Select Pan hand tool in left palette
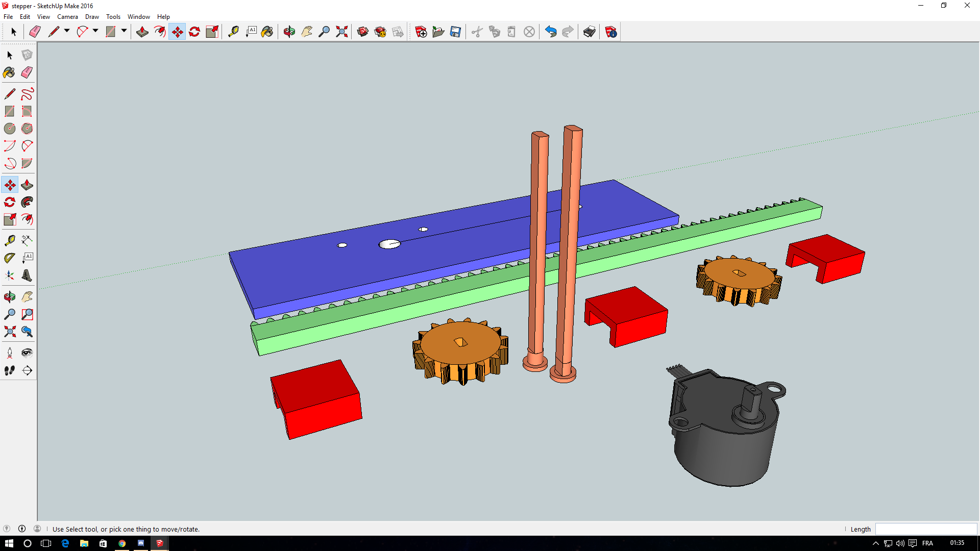The height and width of the screenshot is (551, 980). click(27, 296)
